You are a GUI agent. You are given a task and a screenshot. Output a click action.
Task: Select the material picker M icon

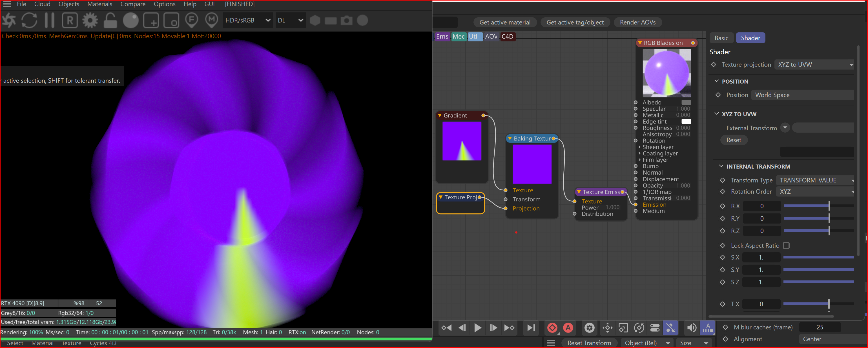click(x=212, y=21)
